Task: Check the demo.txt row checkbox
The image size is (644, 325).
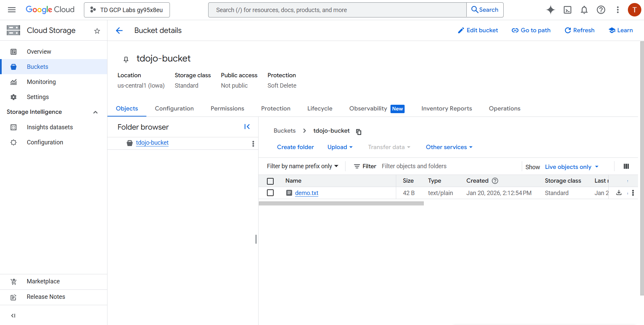Action: tap(270, 193)
